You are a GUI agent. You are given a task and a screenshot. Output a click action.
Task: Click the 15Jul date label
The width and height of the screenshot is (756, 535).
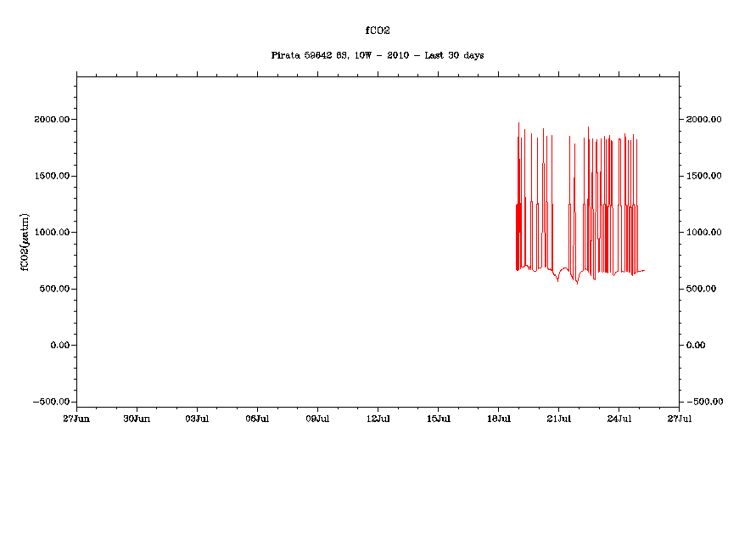point(438,419)
